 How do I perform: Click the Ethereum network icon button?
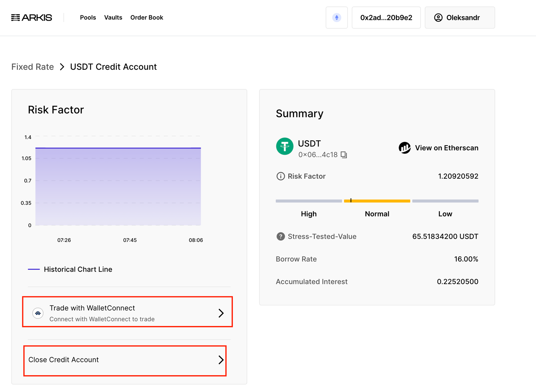coord(336,17)
